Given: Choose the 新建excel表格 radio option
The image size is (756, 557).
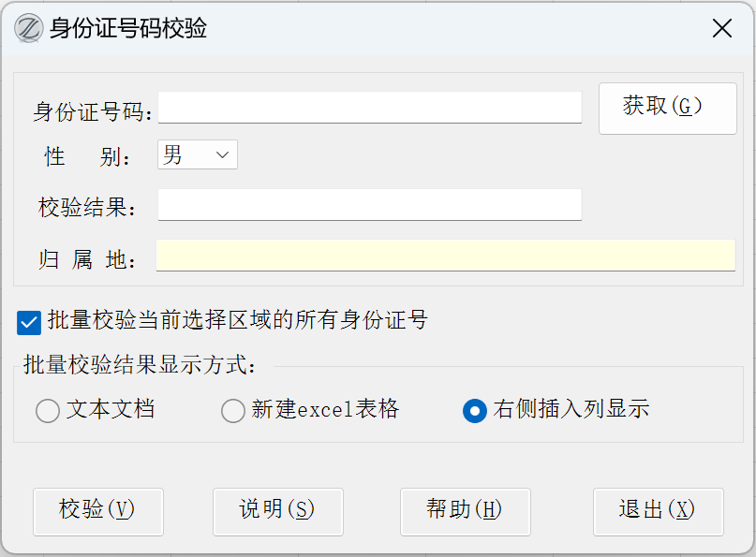Looking at the screenshot, I should [233, 411].
